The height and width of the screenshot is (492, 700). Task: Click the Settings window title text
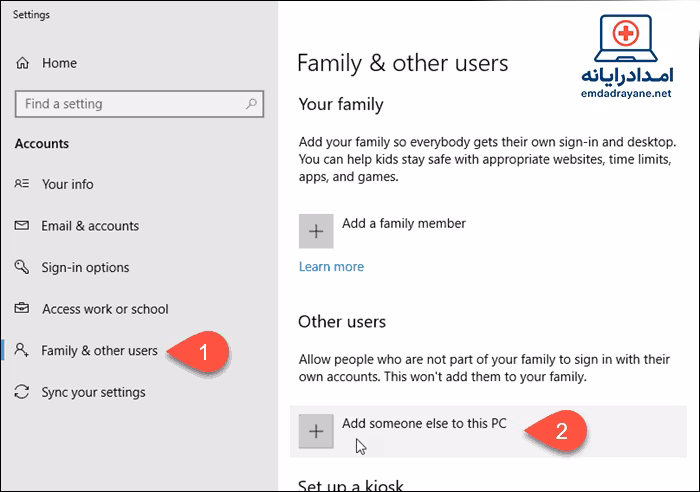(x=31, y=15)
